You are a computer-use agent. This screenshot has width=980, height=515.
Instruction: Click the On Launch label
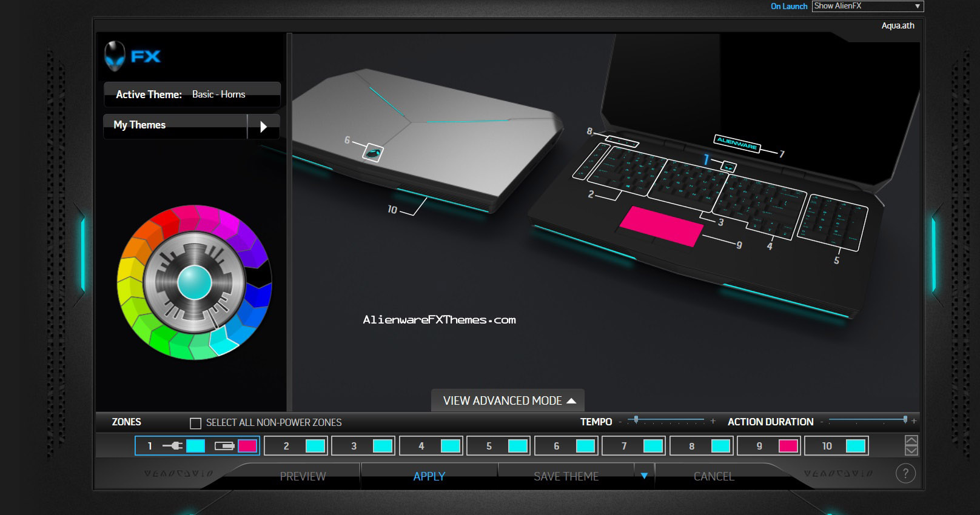click(x=789, y=6)
